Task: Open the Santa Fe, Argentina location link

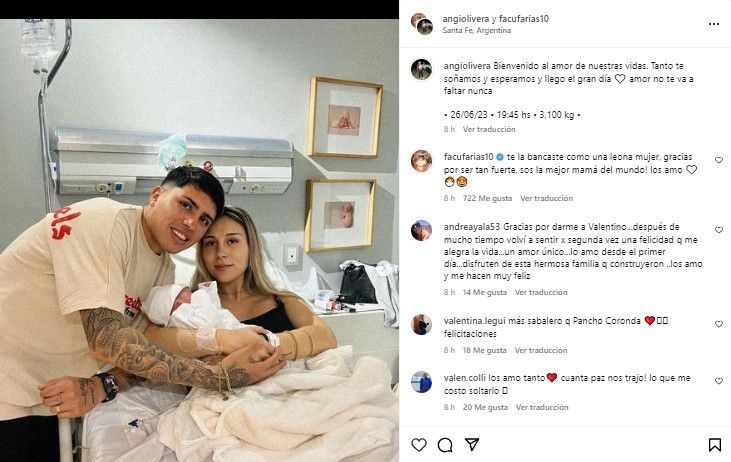Action: 476,30
